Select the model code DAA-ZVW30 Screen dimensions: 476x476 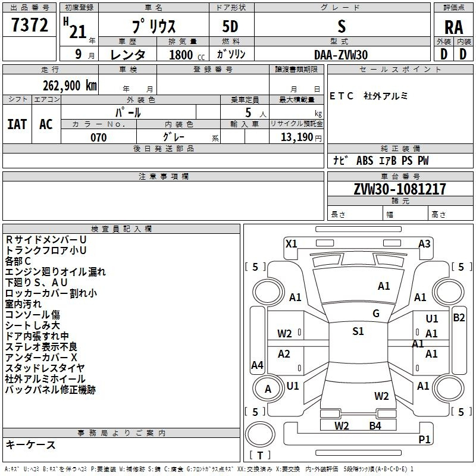pos(341,55)
